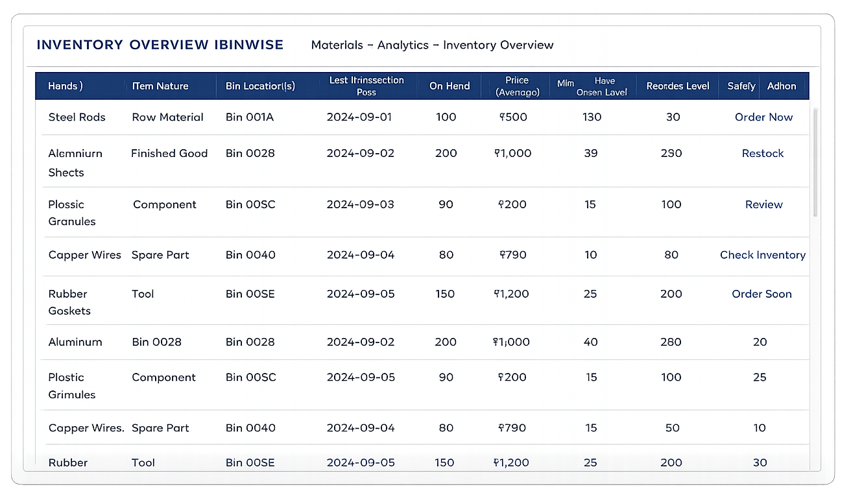Select the Steel Rods item name cell
The height and width of the screenshot is (504, 851).
77,117
